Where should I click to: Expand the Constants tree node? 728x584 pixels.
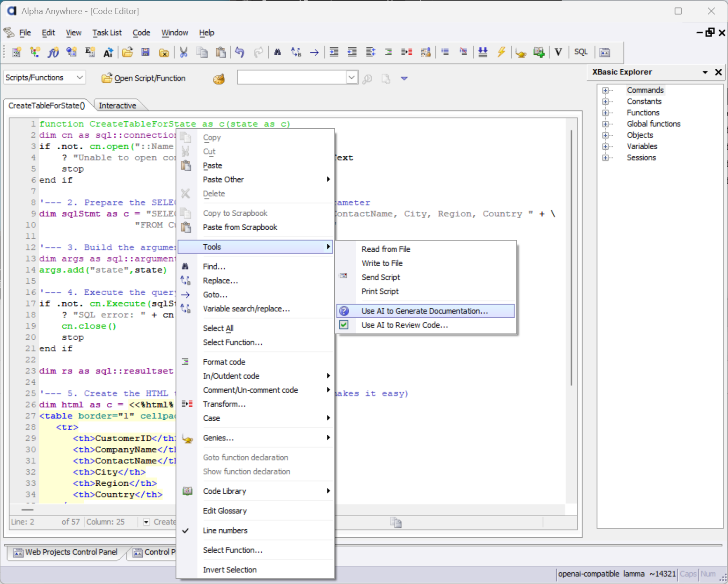[605, 102]
